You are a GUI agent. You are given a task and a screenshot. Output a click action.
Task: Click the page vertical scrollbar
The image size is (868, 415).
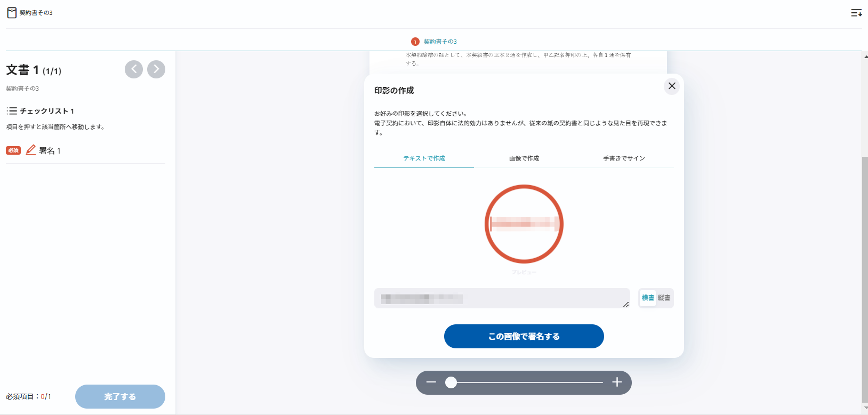865,280
